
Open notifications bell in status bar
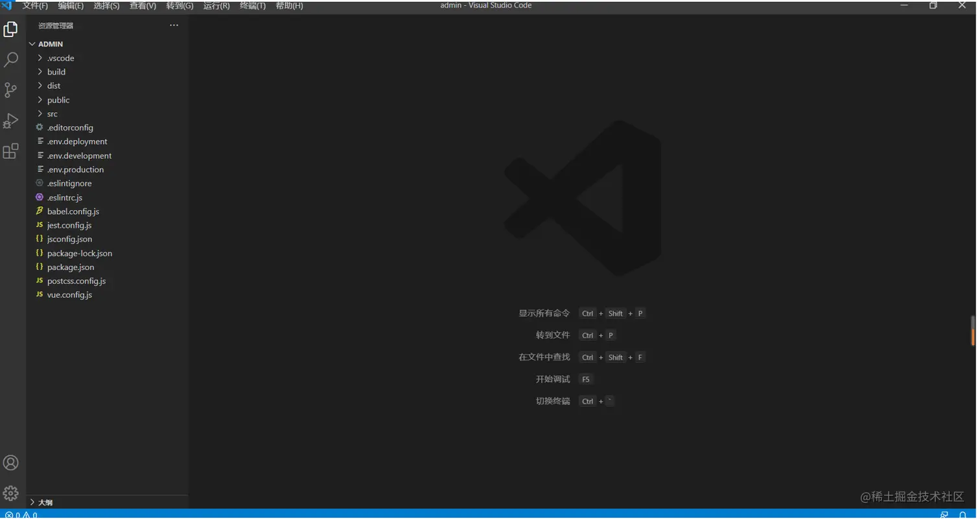click(963, 515)
